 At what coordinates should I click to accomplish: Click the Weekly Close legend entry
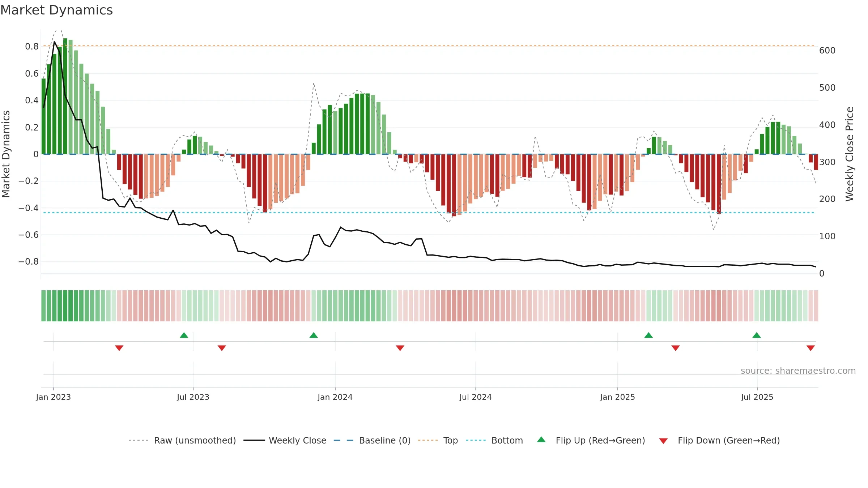[285, 440]
